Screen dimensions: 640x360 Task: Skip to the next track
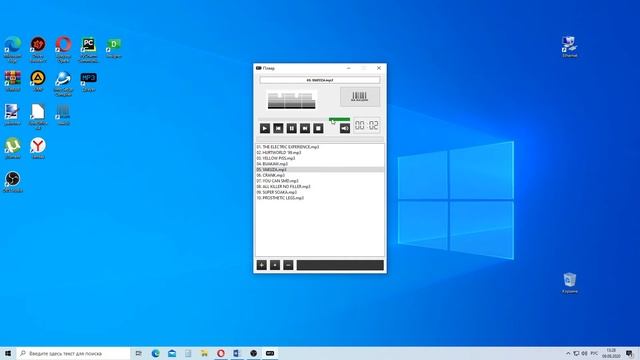click(305, 128)
